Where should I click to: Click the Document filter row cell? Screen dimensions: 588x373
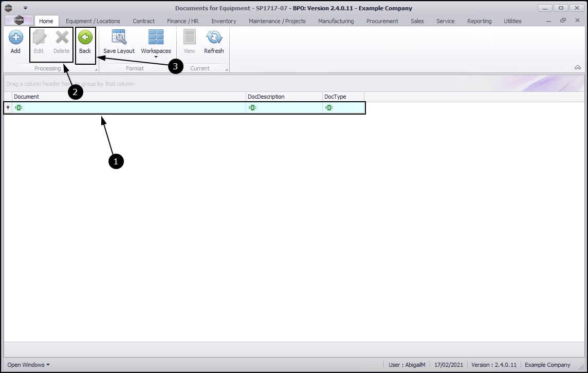(x=129, y=107)
